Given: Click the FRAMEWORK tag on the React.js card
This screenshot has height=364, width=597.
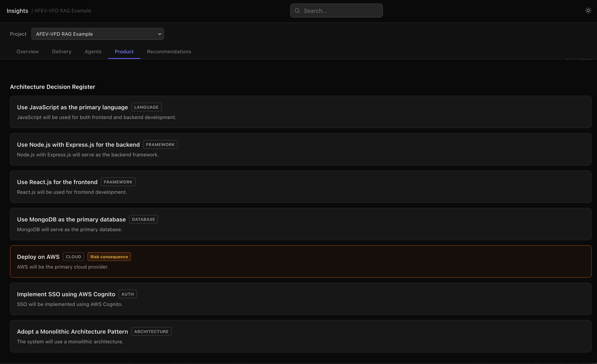Looking at the screenshot, I should (118, 182).
